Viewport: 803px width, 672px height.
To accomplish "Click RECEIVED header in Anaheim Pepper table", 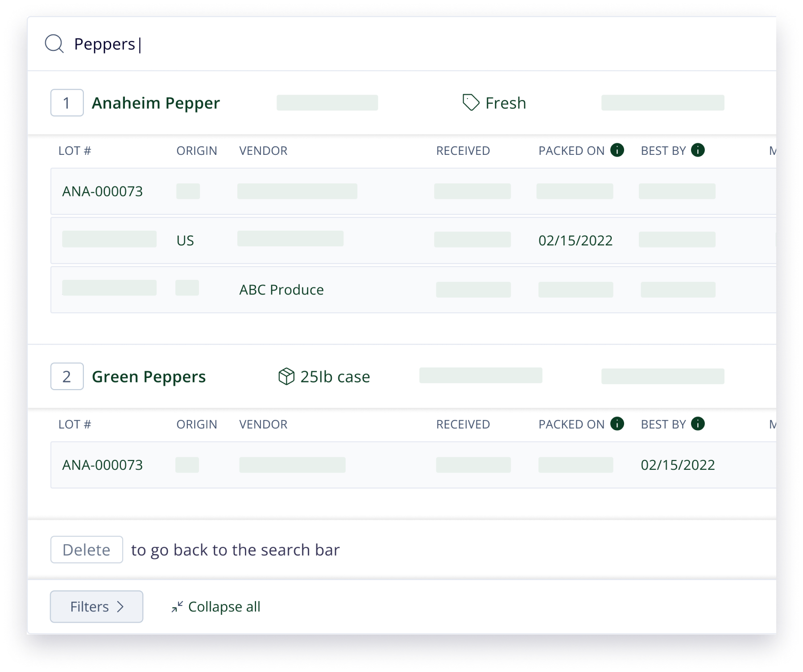I will click(463, 151).
